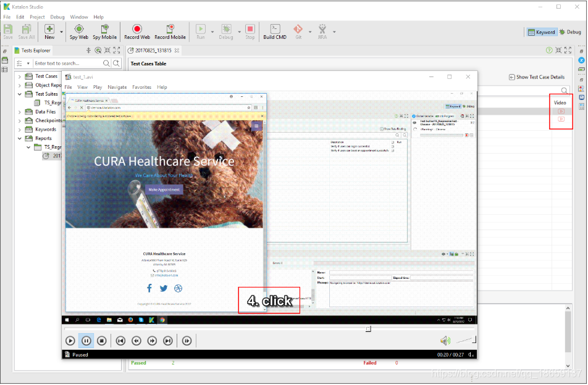Open the File menu in Katalon Studio
This screenshot has width=588, height=385.
point(7,17)
